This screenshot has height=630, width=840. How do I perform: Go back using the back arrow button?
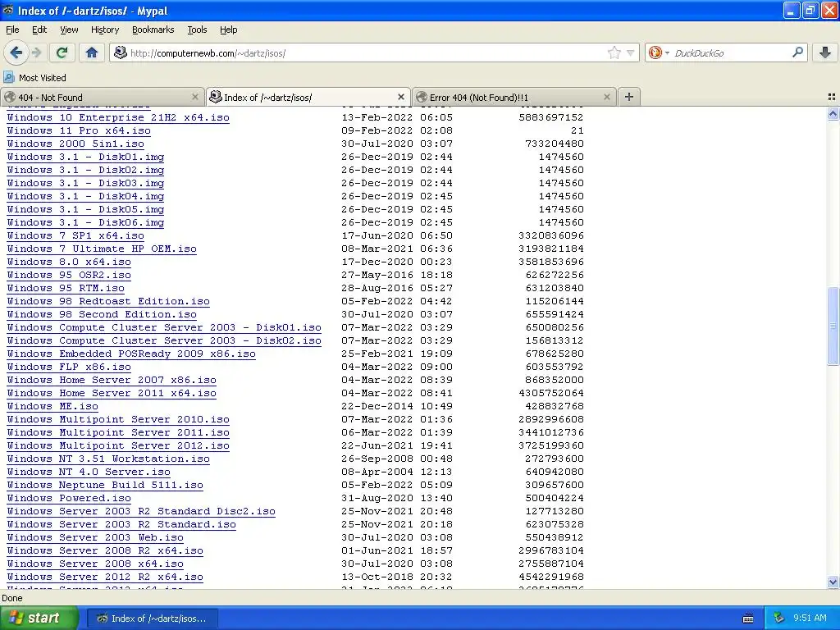point(16,52)
